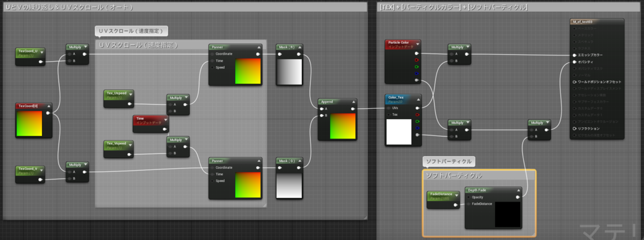Select the Append node gradient preview
Screen dimensions: 644x240
343,126
